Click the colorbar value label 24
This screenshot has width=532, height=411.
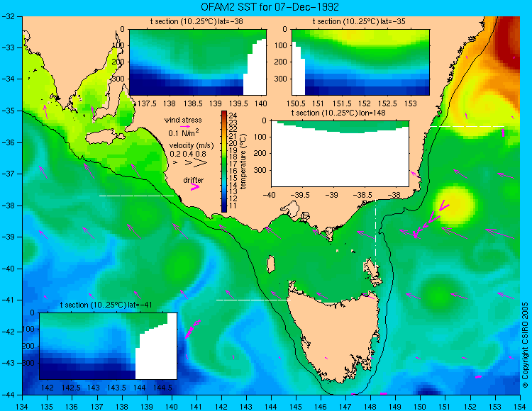click(233, 116)
